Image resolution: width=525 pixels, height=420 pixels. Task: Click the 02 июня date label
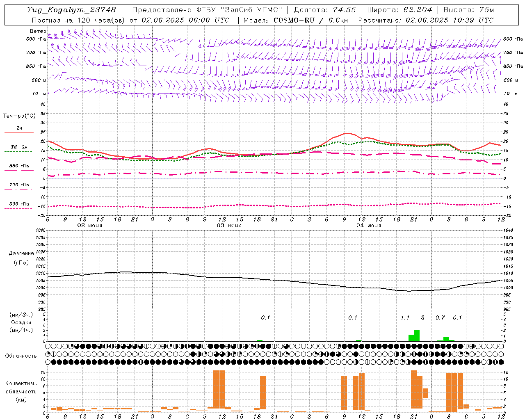90,226
